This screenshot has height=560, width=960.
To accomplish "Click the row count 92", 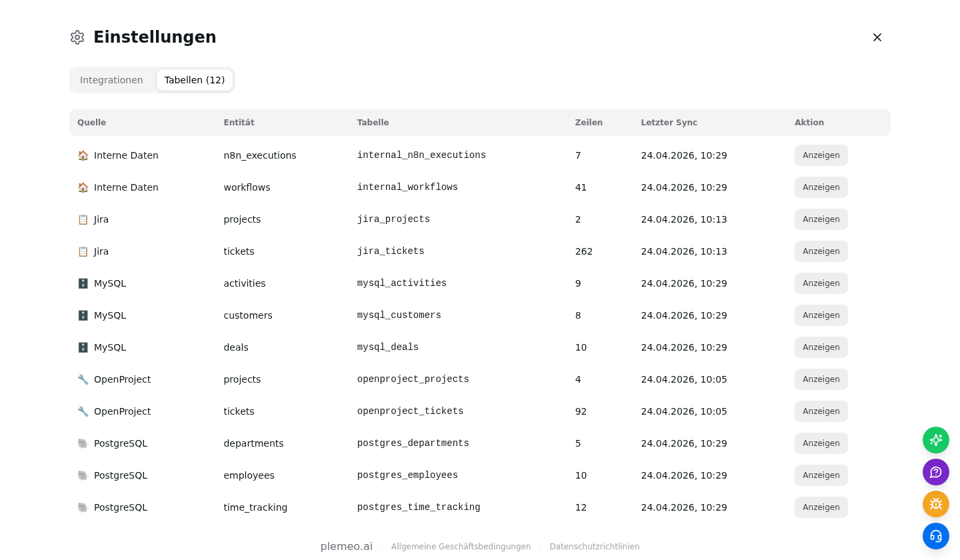I will pyautogui.click(x=581, y=411).
